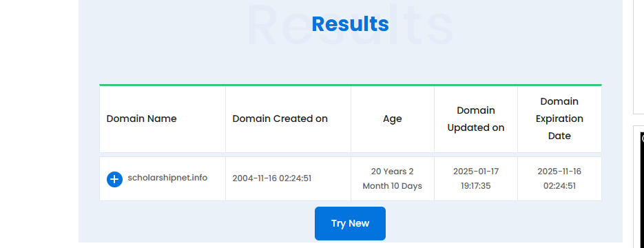Click the Age column header

392,118
